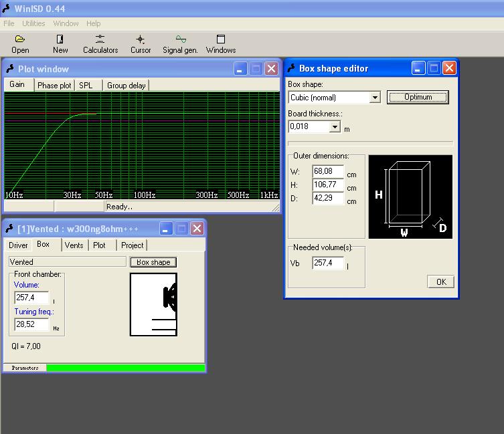Click the speaker box diagram preview
The image size is (504, 434).
(153, 304)
